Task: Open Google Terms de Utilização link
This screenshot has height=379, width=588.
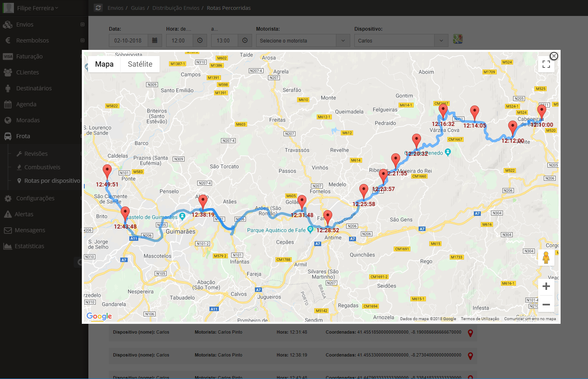Action: pos(480,319)
